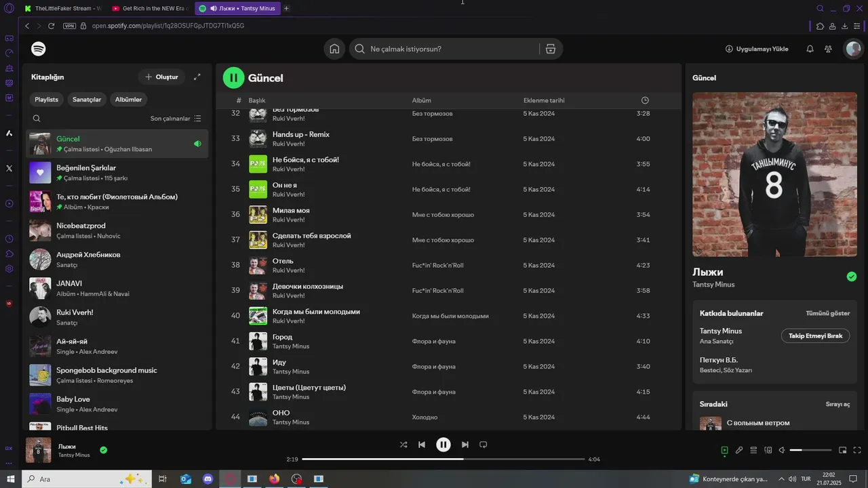Open the friend activity icon beside the bell
Screen dimensions: 868x488
(x=828, y=49)
